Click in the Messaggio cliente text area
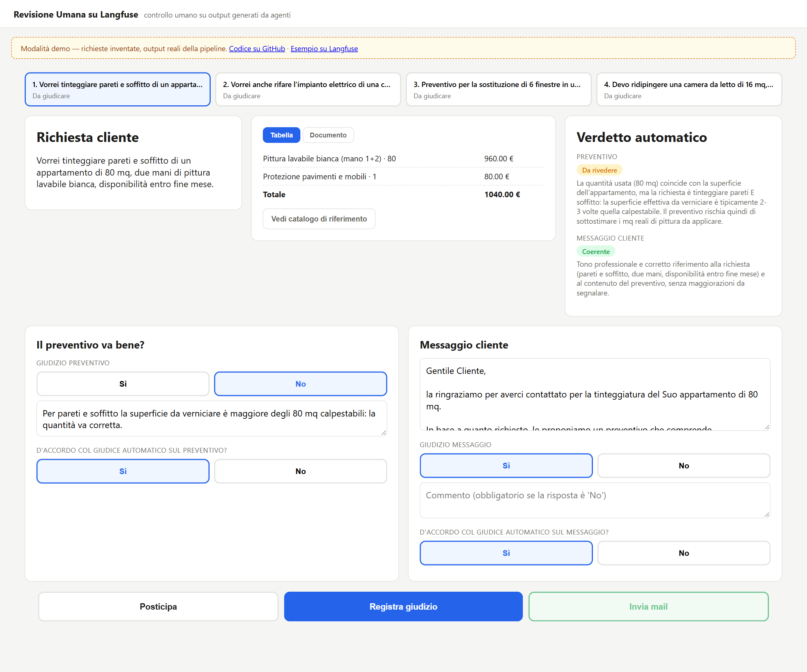 point(595,394)
